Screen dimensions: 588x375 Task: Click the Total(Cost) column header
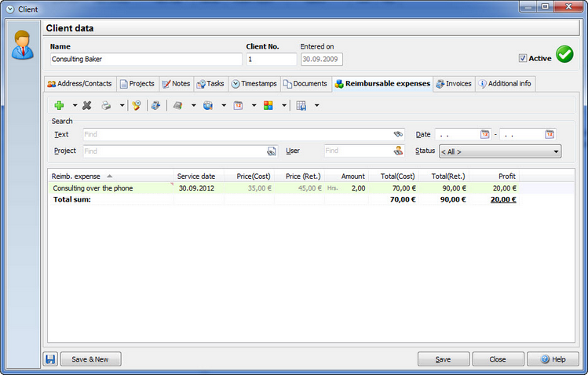coord(394,176)
